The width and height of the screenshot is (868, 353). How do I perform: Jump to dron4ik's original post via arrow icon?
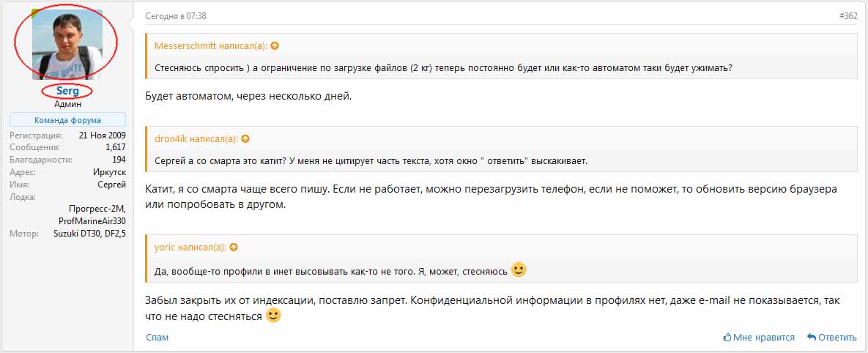(245, 138)
